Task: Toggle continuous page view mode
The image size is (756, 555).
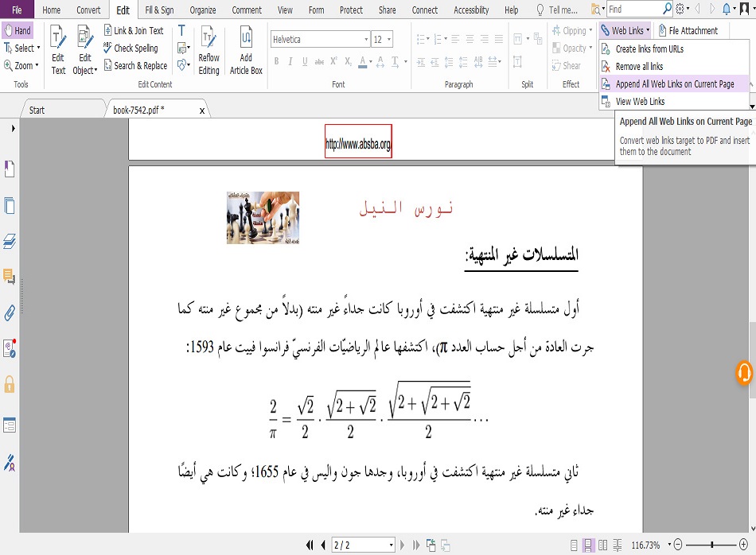Action: point(587,545)
